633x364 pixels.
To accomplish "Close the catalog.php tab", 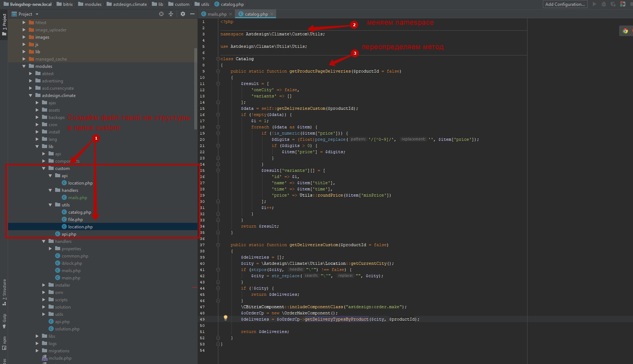I will pos(272,14).
